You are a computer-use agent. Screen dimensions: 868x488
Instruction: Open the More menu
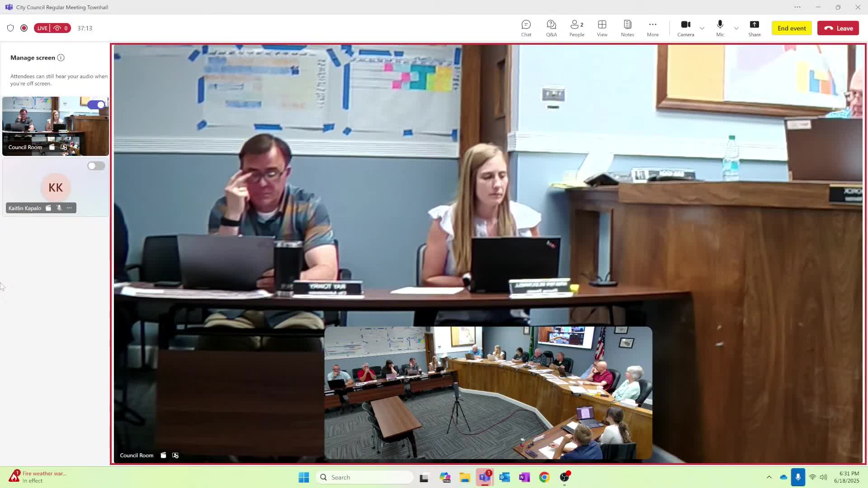pyautogui.click(x=652, y=28)
